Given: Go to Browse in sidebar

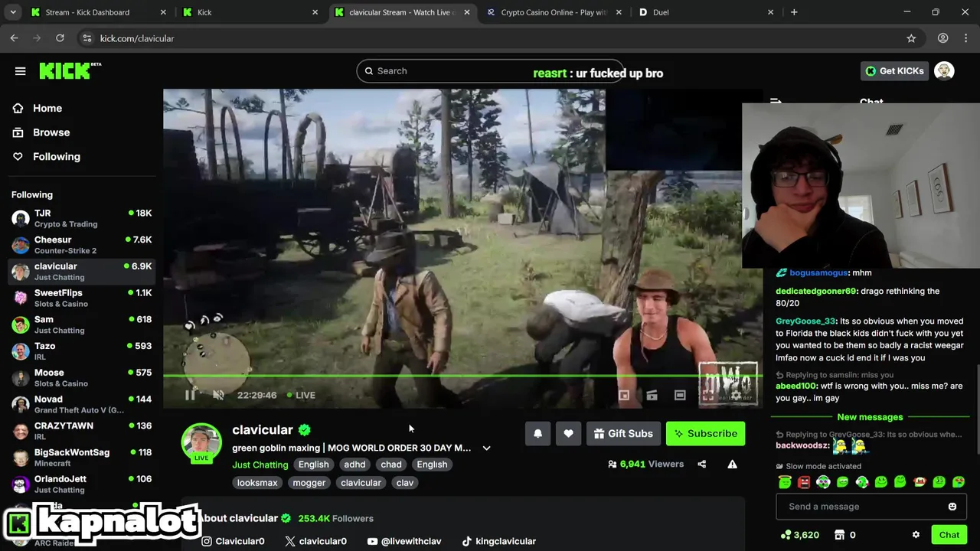Looking at the screenshot, I should pyautogui.click(x=42, y=132).
